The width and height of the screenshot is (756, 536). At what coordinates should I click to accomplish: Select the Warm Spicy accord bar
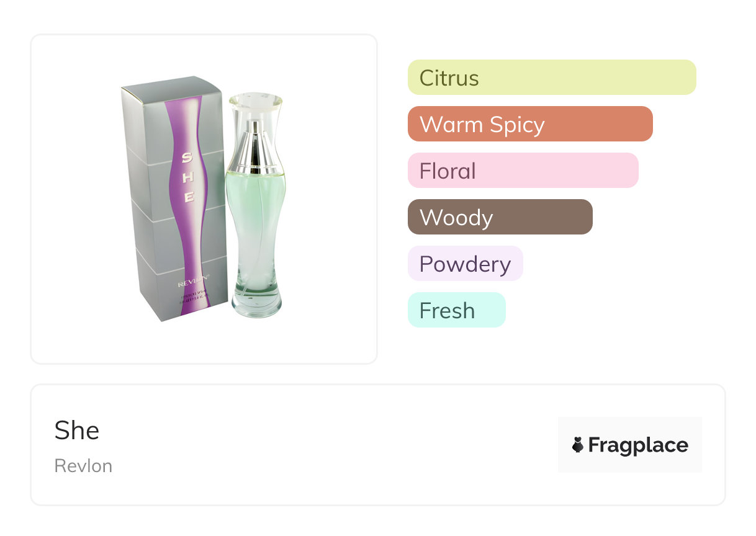tap(529, 124)
